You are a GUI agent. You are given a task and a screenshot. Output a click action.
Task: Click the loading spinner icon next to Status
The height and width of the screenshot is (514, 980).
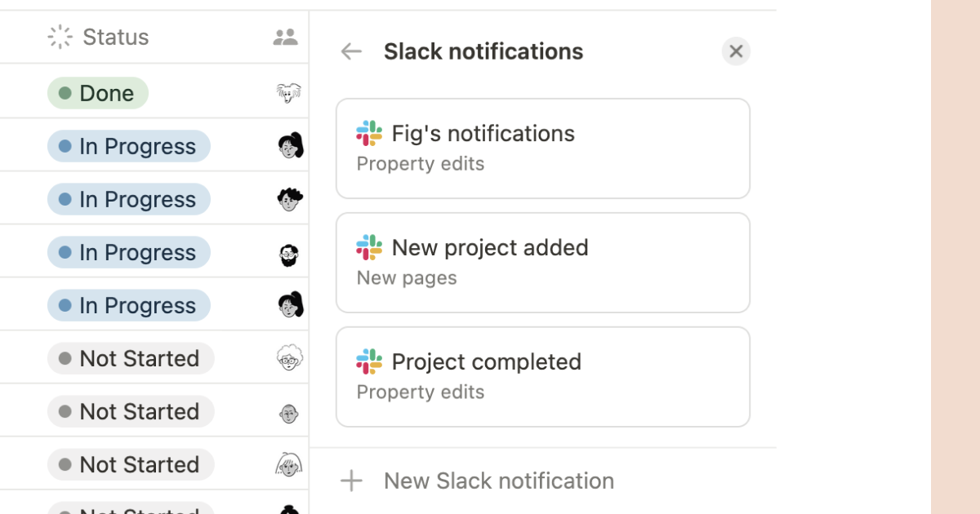point(60,37)
